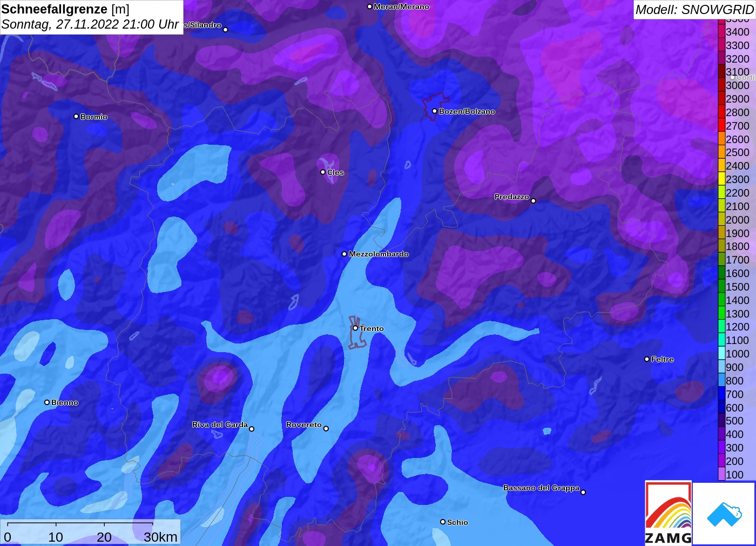Click the Mezzolombardo label text
756x546 pixels.
(379, 254)
